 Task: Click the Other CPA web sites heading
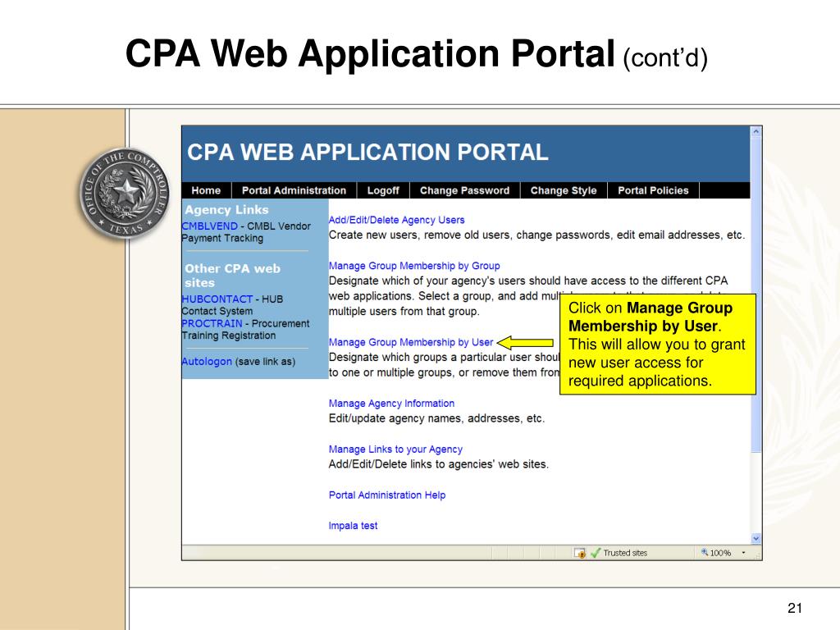coord(232,276)
